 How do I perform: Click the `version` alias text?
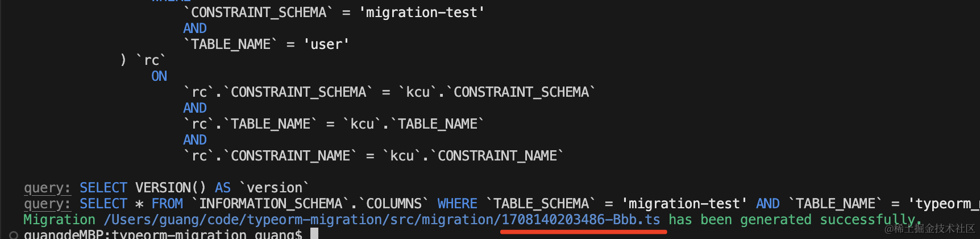pyautogui.click(x=274, y=188)
